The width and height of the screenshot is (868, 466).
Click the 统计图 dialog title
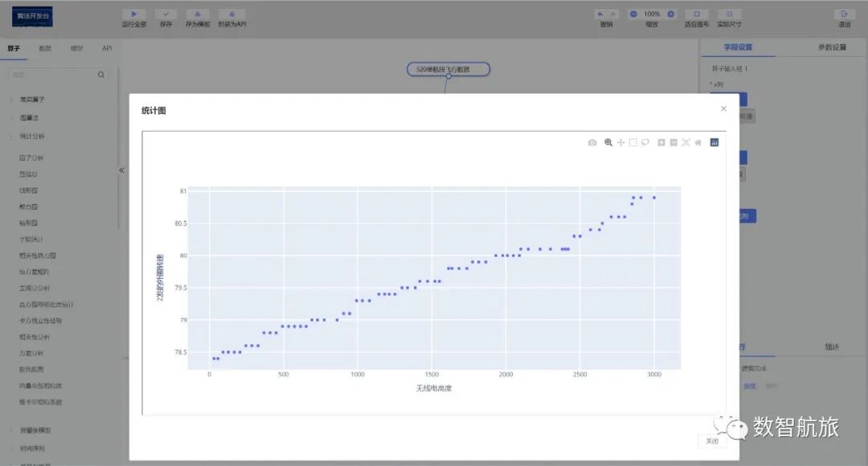[154, 111]
